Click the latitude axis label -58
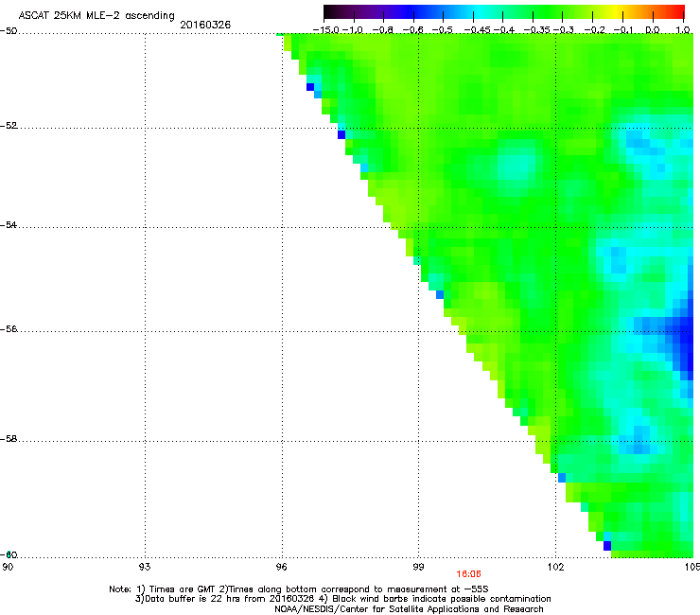 click(x=9, y=439)
